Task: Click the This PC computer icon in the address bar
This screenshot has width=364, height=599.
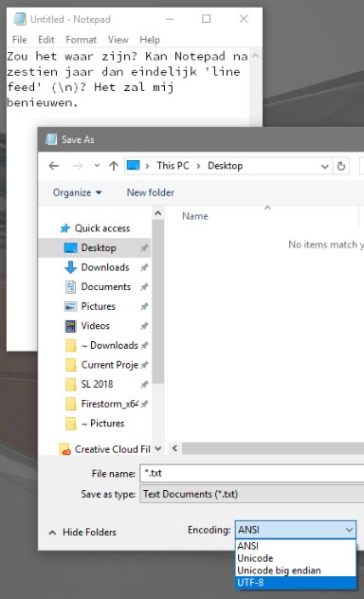Action: [x=134, y=166]
